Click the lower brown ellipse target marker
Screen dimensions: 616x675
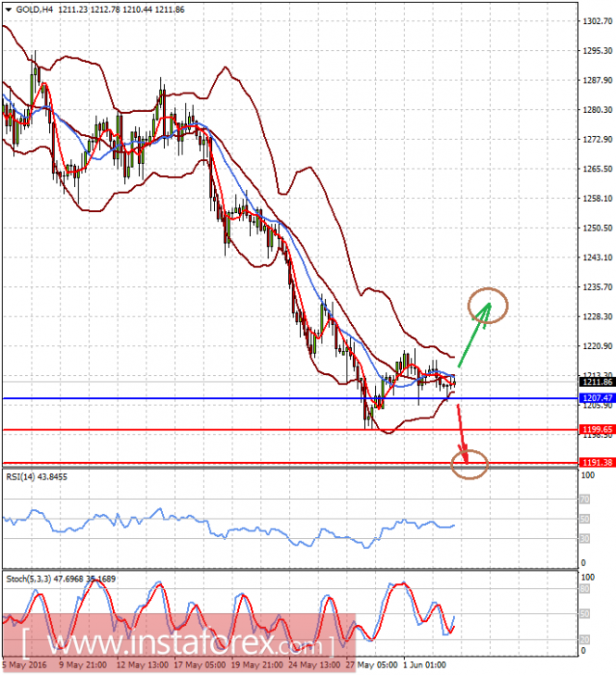click(x=470, y=464)
